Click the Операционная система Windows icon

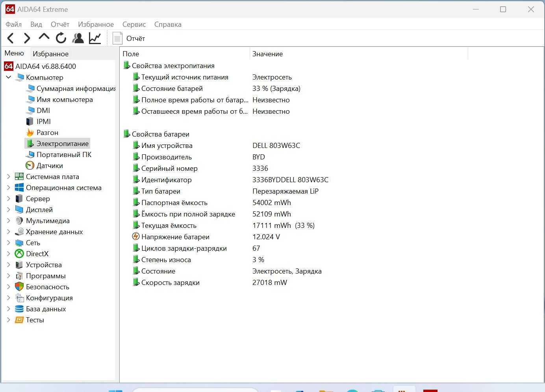pyautogui.click(x=19, y=188)
